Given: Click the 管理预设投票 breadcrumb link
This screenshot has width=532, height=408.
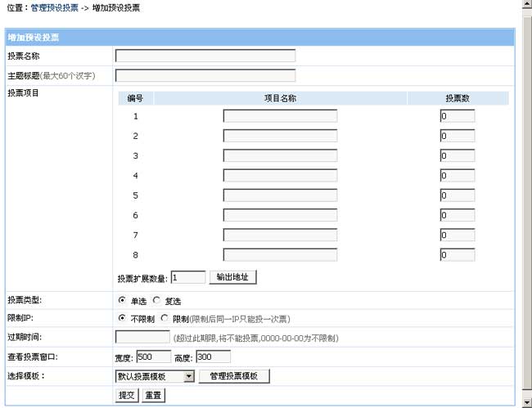Looking at the screenshot, I should [54, 7].
